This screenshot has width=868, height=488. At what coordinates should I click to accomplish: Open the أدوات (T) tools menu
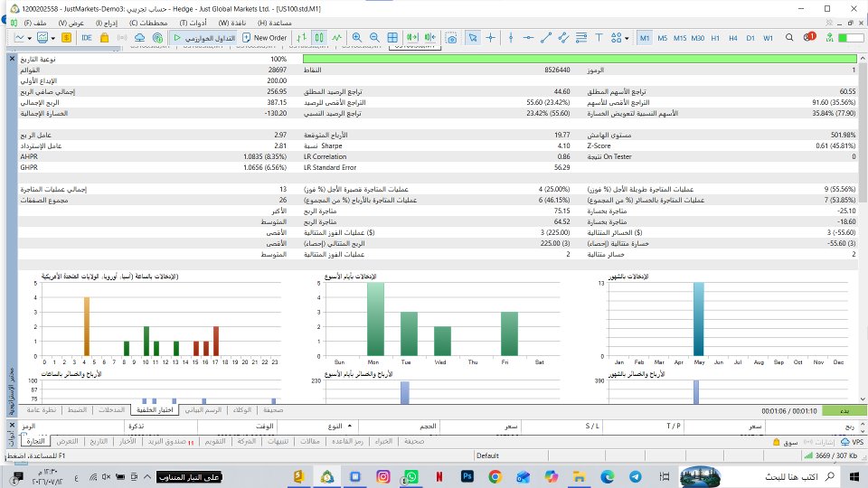tap(193, 23)
